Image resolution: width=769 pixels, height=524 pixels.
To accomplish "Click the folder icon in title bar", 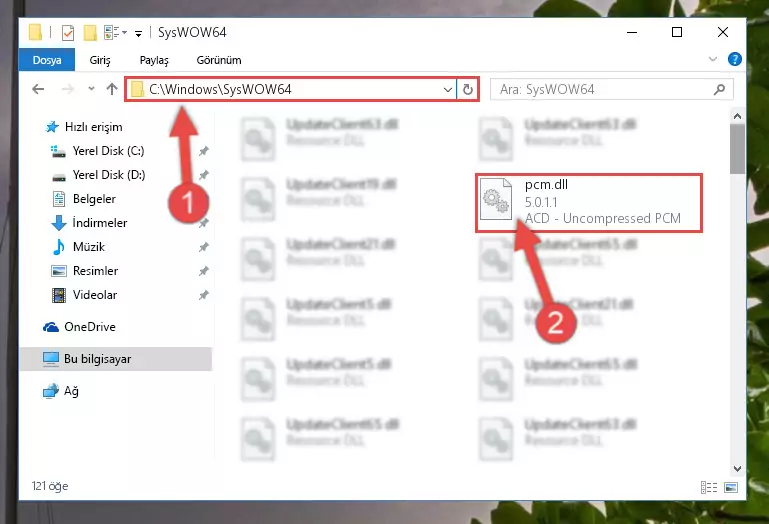I will click(x=35, y=33).
